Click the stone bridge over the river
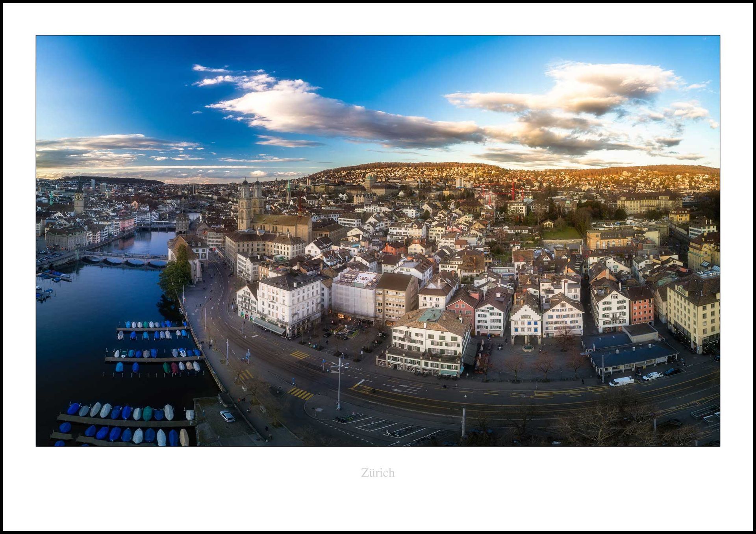The height and width of the screenshot is (534, 756). tap(122, 258)
